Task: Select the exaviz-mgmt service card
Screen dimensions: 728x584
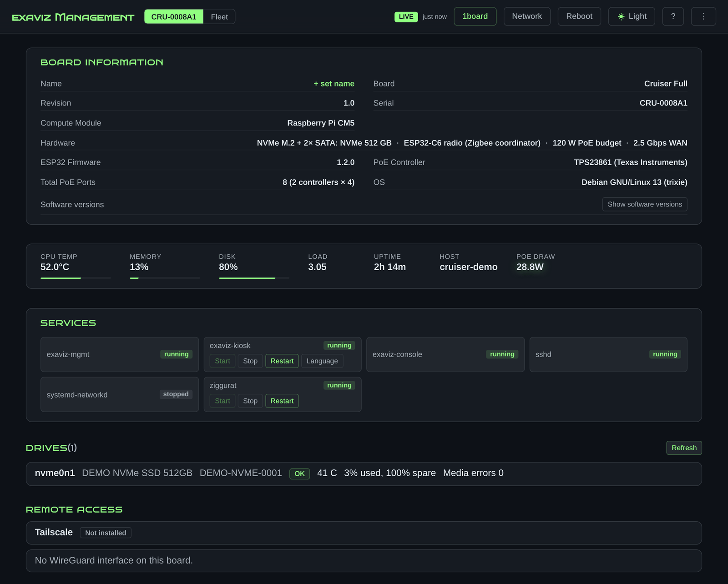Action: click(x=120, y=354)
